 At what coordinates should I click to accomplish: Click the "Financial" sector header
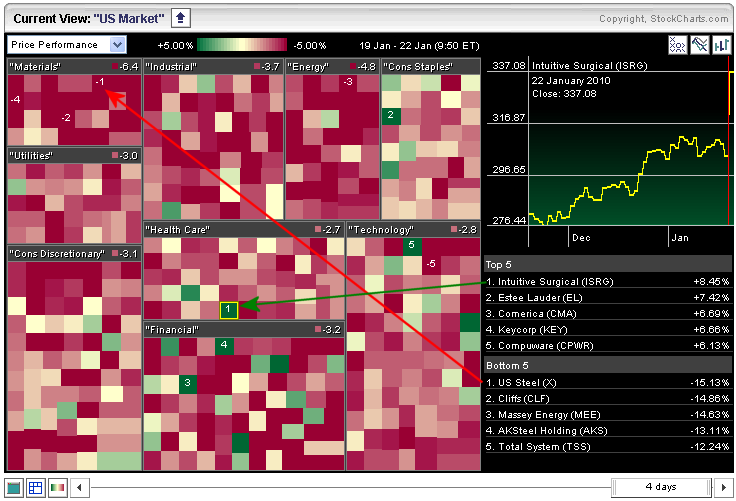pos(244,330)
